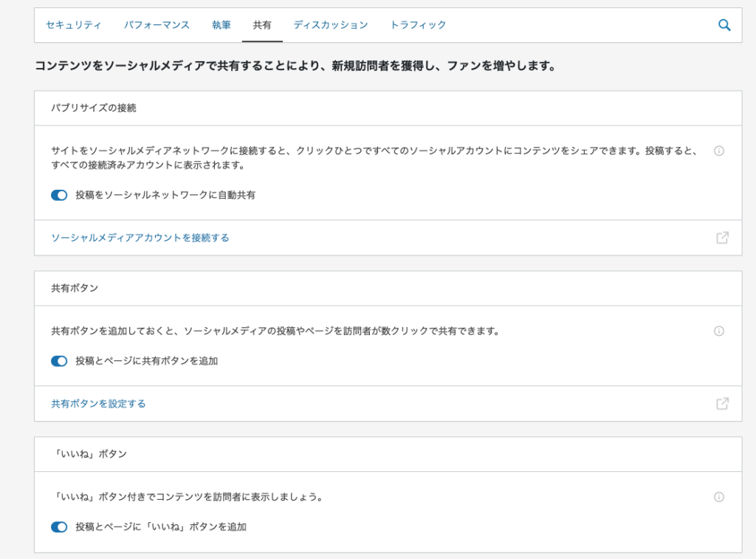Click the 投稿とページに「いいね」ボタンを追加 label text

click(160, 527)
